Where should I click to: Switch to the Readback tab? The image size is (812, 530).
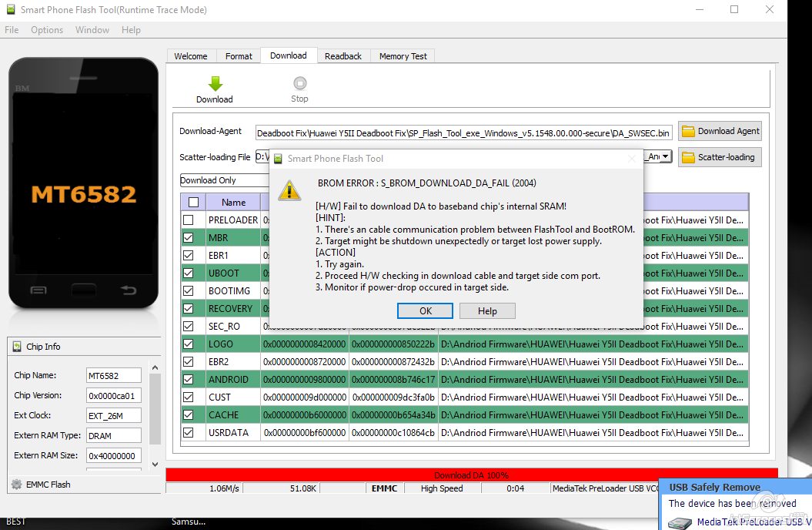click(x=343, y=56)
